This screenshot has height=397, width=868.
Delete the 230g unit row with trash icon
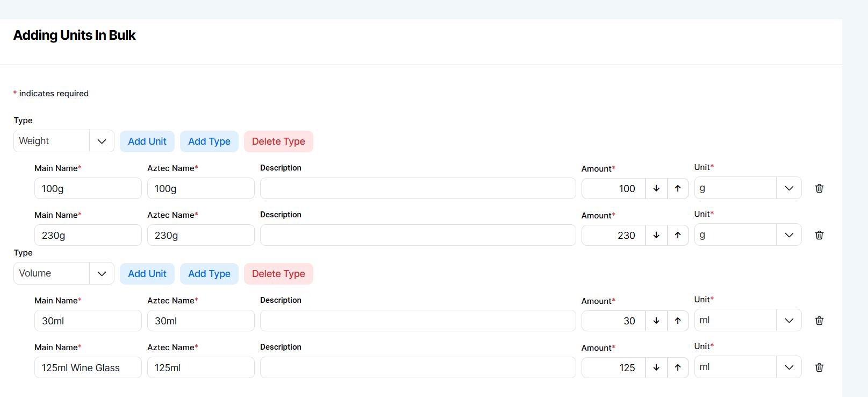click(x=819, y=235)
